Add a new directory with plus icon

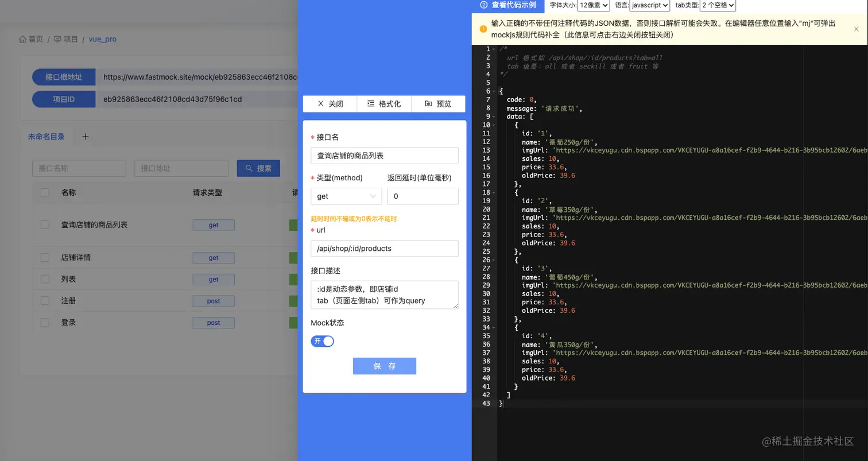coord(85,137)
